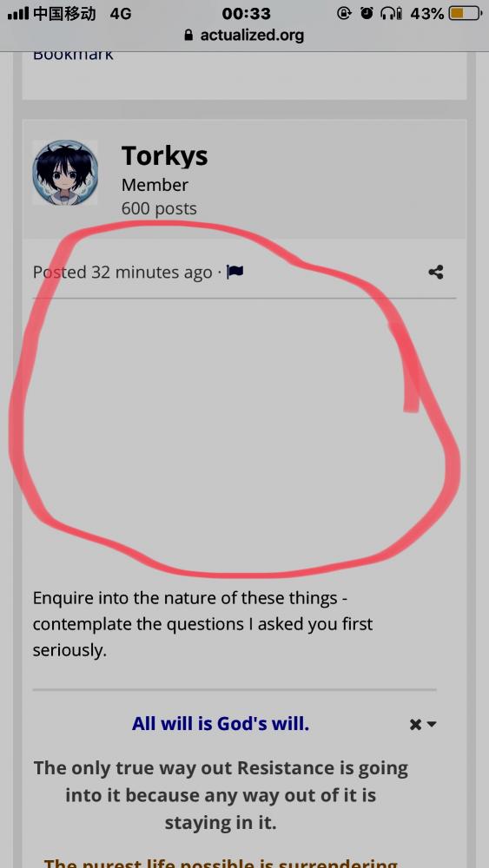The image size is (489, 868).
Task: Tap the cellular signal bars icon
Action: pyautogui.click(x=17, y=14)
